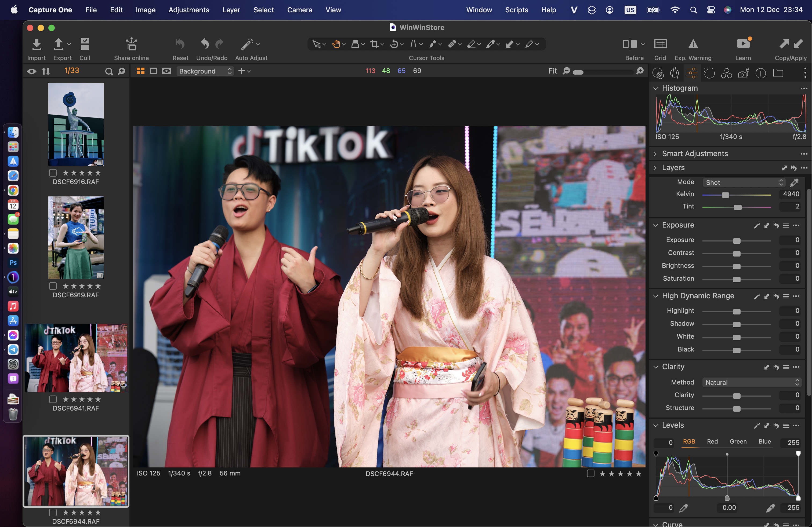This screenshot has height=527, width=812.
Task: Toggle the Grid overlay icon
Action: tap(660, 44)
